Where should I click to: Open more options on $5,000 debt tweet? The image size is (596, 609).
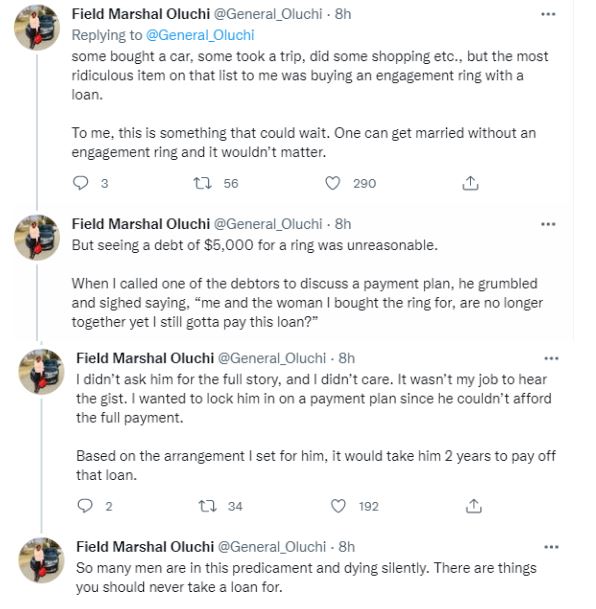click(x=548, y=224)
